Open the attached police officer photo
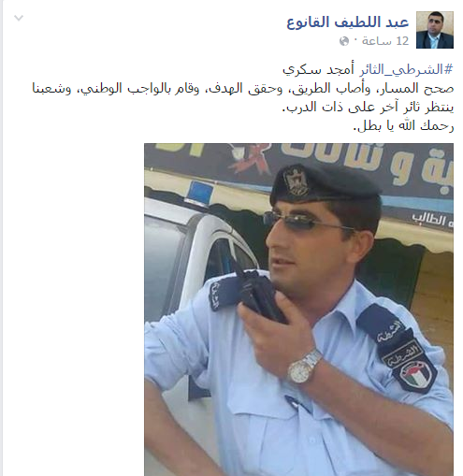This screenshot has height=476, width=463. pyautogui.click(x=298, y=310)
